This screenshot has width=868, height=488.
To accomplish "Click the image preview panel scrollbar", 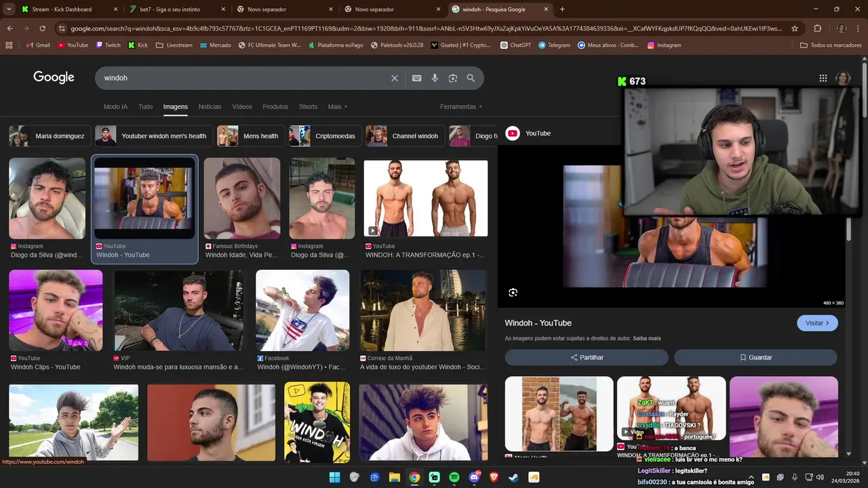I will pyautogui.click(x=848, y=230).
